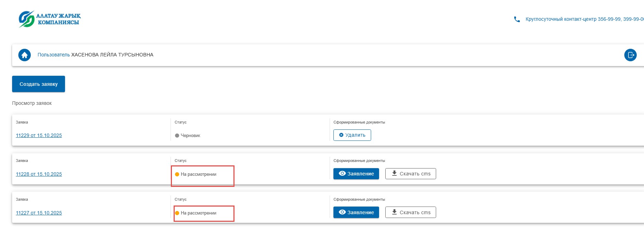The width and height of the screenshot is (644, 237).
Task: Click the gray Черновик status dot
Action: 177,136
